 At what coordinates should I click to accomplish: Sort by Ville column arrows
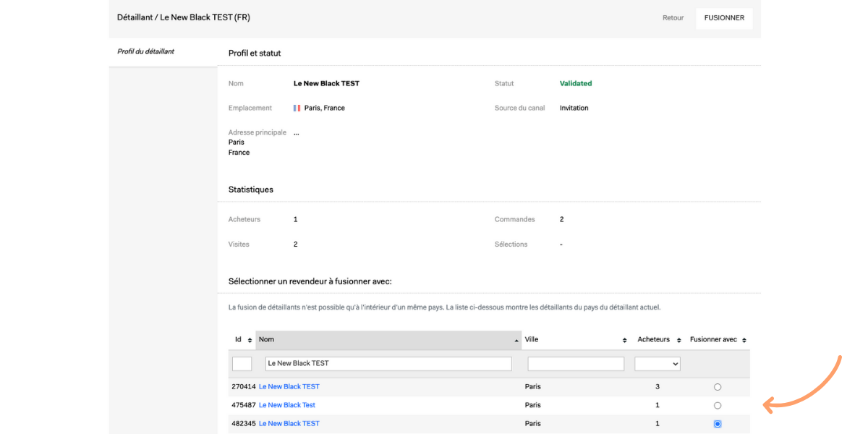[x=625, y=340]
